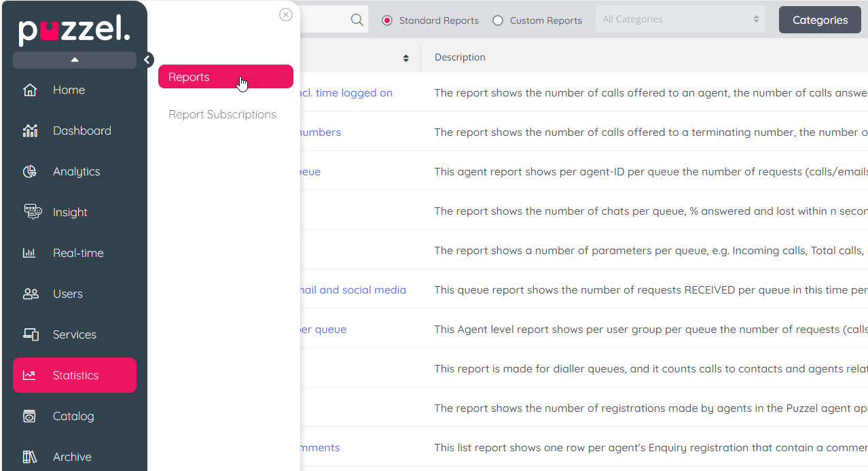The image size is (868, 471).
Task: Click the Home house icon in sidebar
Action: pos(30,90)
